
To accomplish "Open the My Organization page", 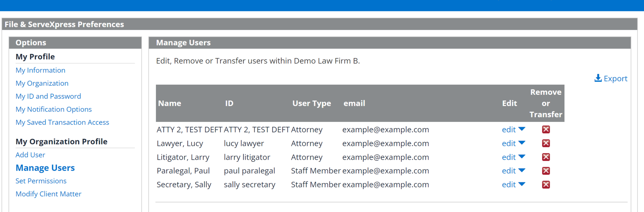I will point(42,83).
